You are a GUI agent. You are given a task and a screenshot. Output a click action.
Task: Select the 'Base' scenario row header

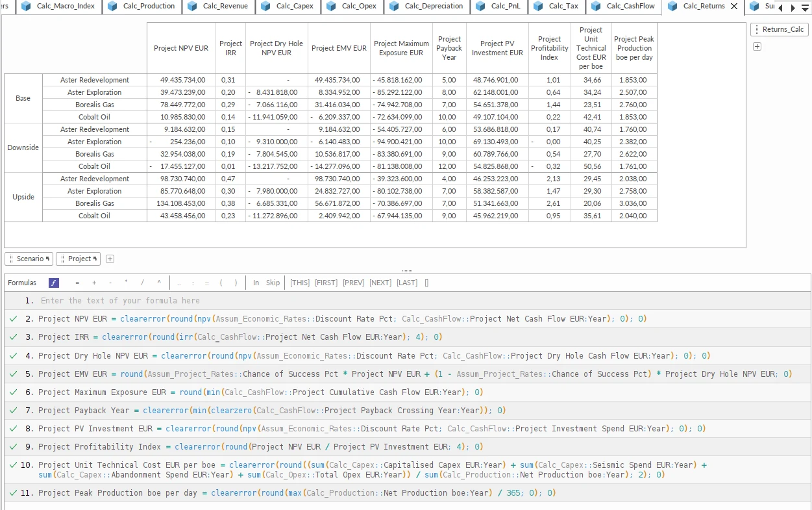(23, 98)
